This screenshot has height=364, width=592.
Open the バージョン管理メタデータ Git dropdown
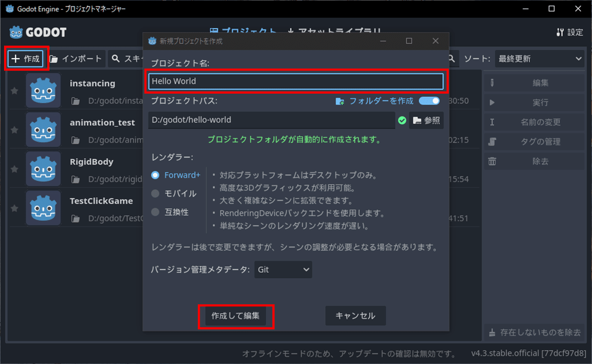coord(283,269)
